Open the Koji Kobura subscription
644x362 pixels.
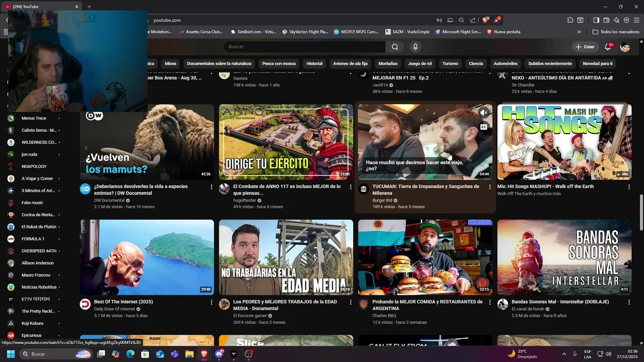tap(33, 323)
